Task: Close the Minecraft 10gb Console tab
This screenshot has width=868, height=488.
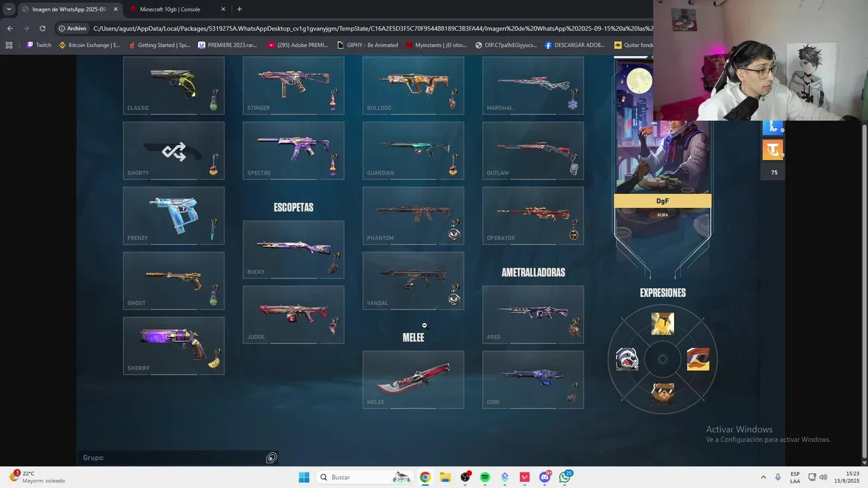Action: [x=223, y=9]
